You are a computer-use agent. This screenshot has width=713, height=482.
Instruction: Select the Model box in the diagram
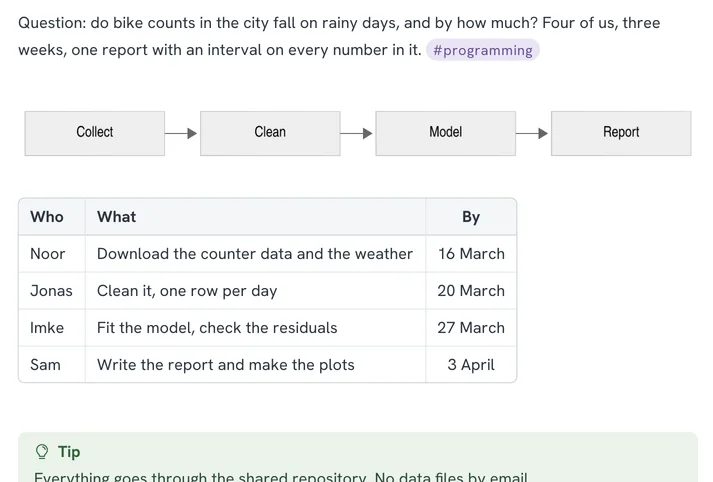click(446, 133)
